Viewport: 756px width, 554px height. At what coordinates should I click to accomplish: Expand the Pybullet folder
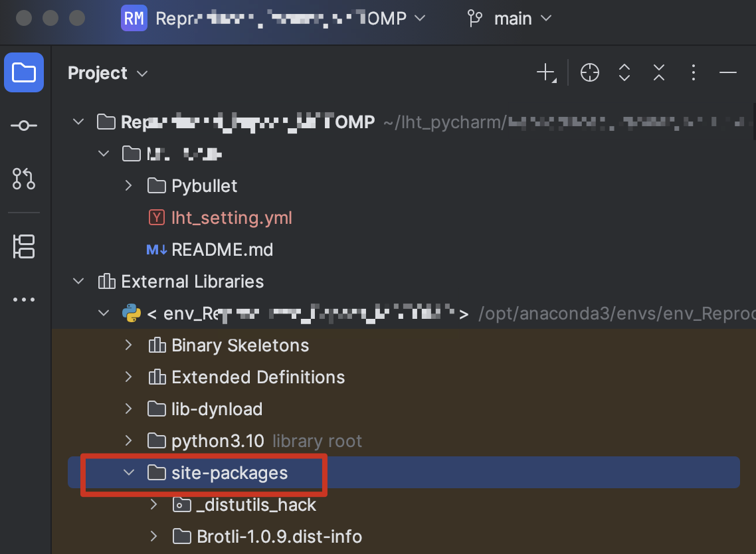pos(129,186)
